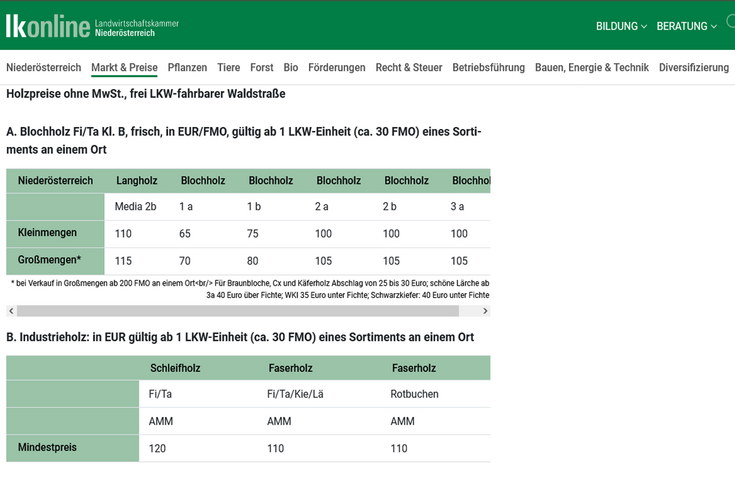Select Mindestpreis value 120
This screenshot has width=735, height=477.
pyautogui.click(x=157, y=448)
